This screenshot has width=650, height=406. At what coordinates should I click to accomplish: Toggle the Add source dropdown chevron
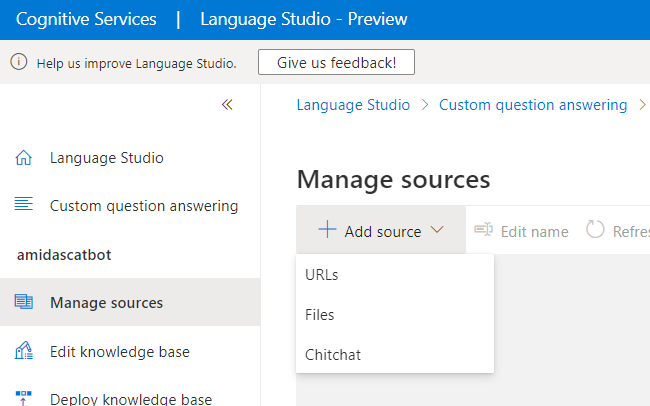(437, 230)
